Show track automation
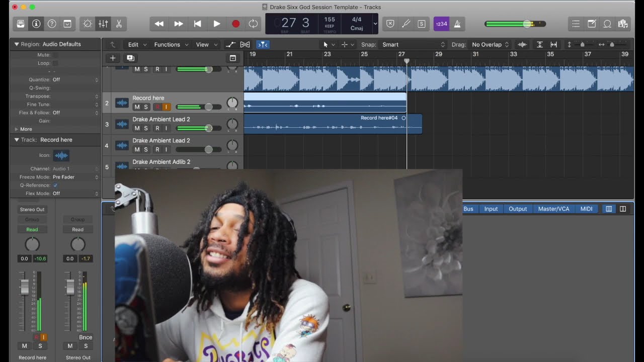644x362 pixels. [x=230, y=44]
